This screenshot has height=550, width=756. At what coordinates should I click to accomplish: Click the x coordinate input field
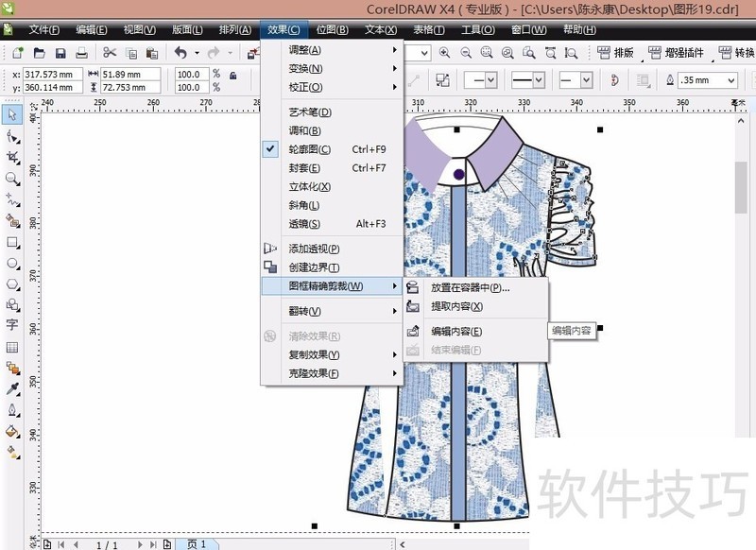pos(53,74)
